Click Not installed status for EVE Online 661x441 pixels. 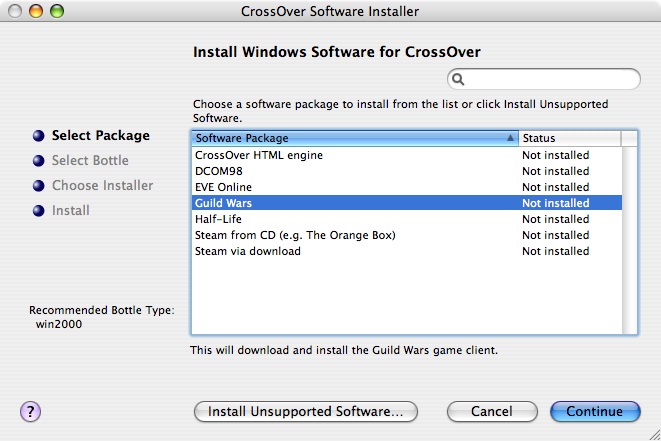click(556, 187)
